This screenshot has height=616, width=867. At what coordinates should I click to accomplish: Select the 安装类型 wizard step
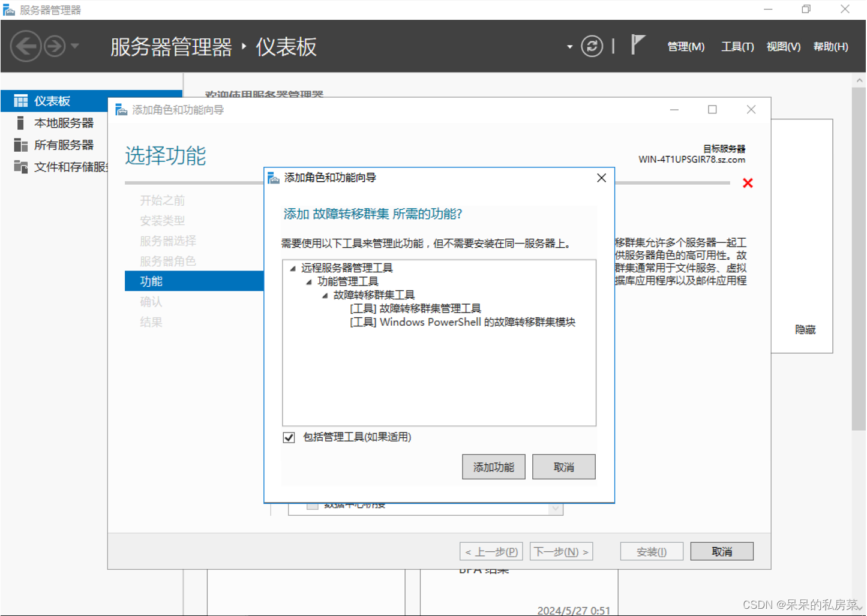click(x=163, y=221)
